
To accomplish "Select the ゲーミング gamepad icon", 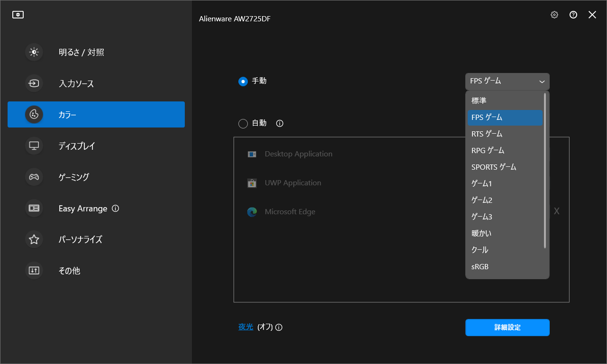I will point(34,177).
